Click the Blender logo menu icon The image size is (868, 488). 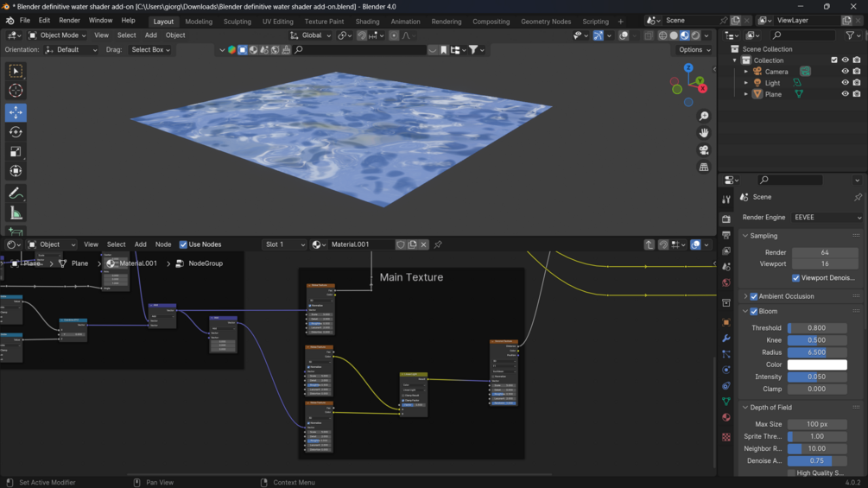click(x=10, y=21)
